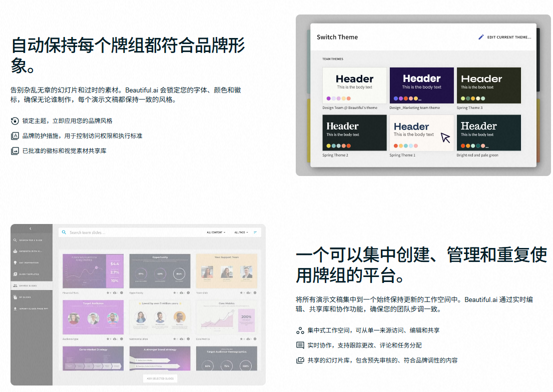The image size is (553, 392).
Task: Click the purple swatch in Design Team theme
Action: 328,98
